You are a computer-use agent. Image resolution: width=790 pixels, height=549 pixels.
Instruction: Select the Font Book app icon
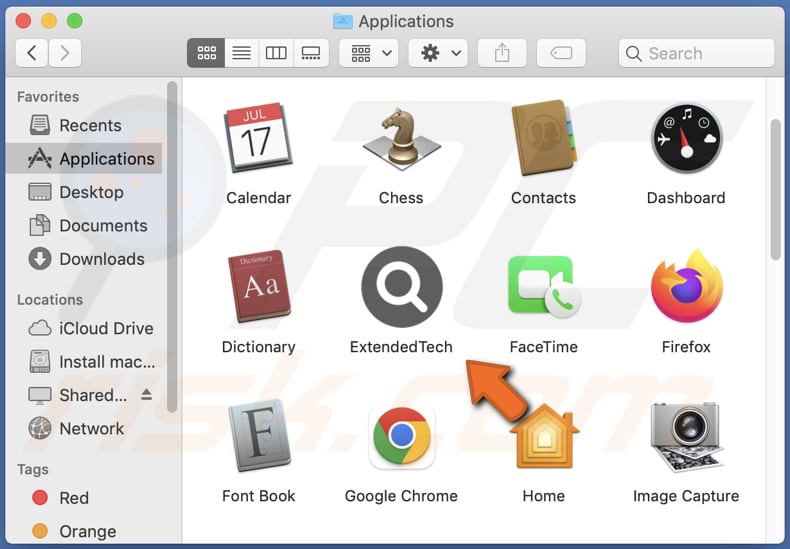pyautogui.click(x=259, y=435)
